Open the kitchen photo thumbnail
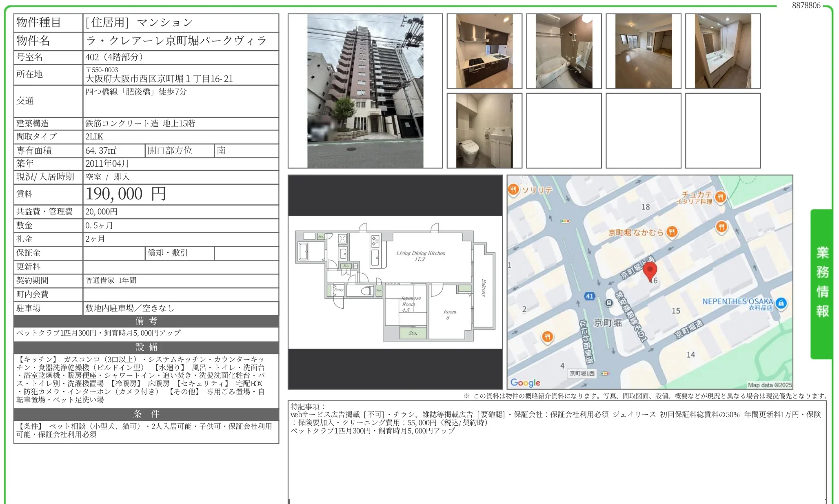The width and height of the screenshot is (839, 504). point(484,51)
